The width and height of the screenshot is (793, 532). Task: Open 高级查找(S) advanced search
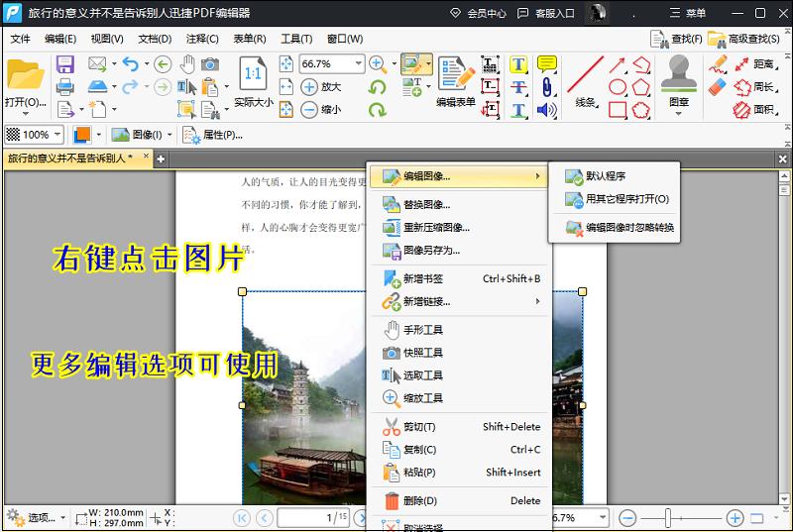(x=743, y=39)
